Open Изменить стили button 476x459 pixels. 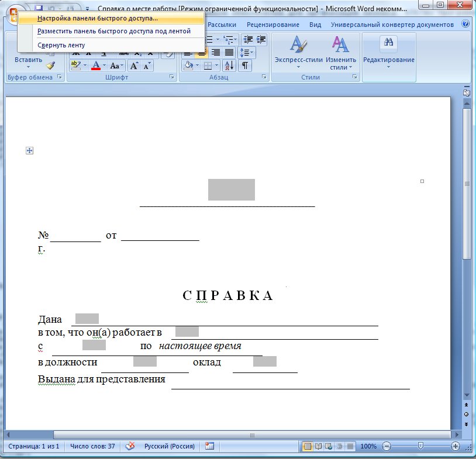[341, 52]
